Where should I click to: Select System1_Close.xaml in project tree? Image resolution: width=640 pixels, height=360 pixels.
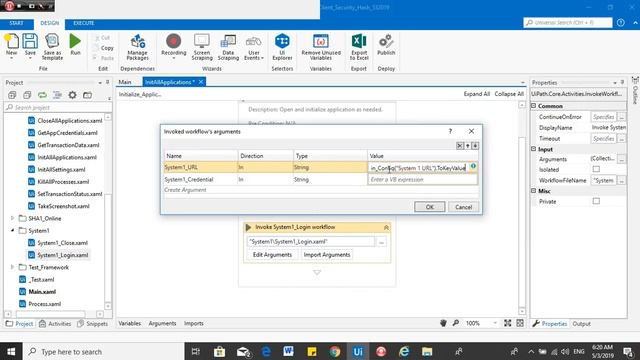62,243
